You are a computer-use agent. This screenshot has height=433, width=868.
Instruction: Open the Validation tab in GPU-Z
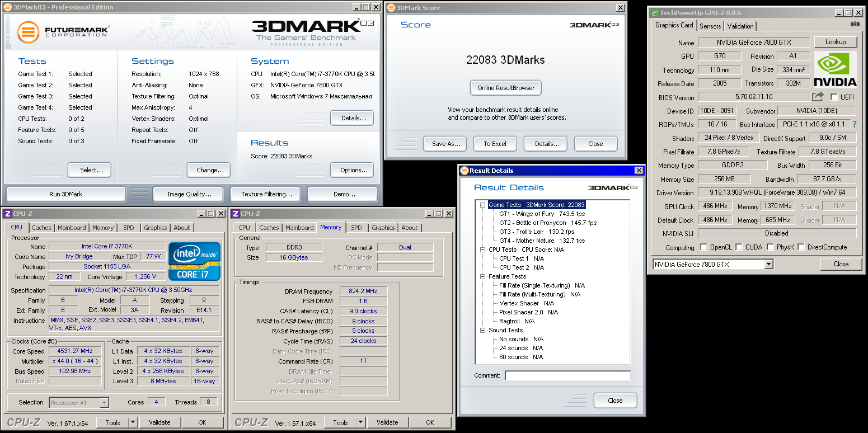[740, 26]
